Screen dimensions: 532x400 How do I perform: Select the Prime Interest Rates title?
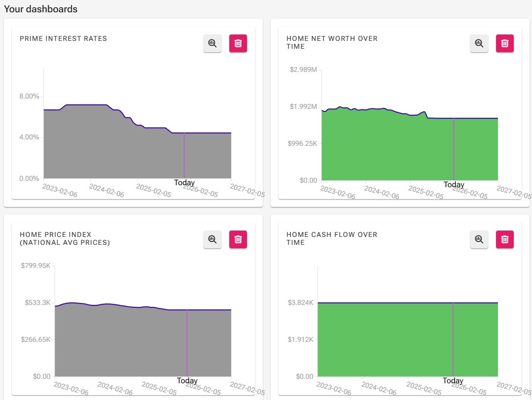63,38
